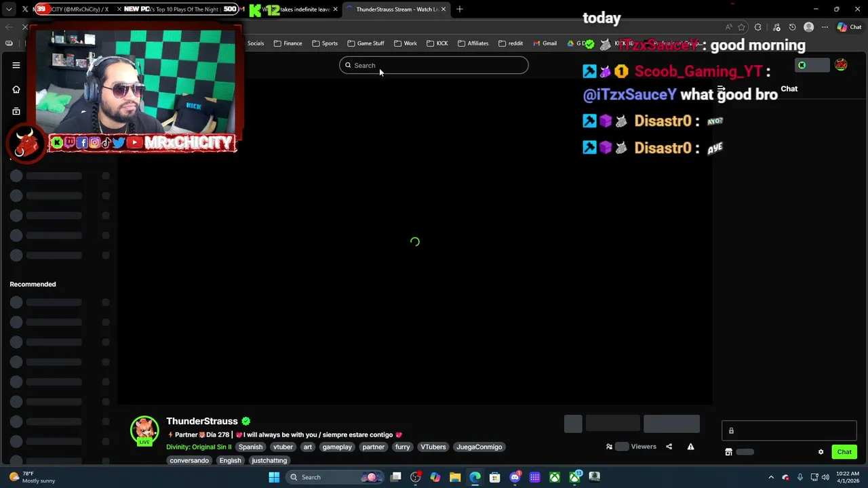The height and width of the screenshot is (488, 868).
Task: Launch OBS Studio from the taskbar
Action: pos(416,477)
